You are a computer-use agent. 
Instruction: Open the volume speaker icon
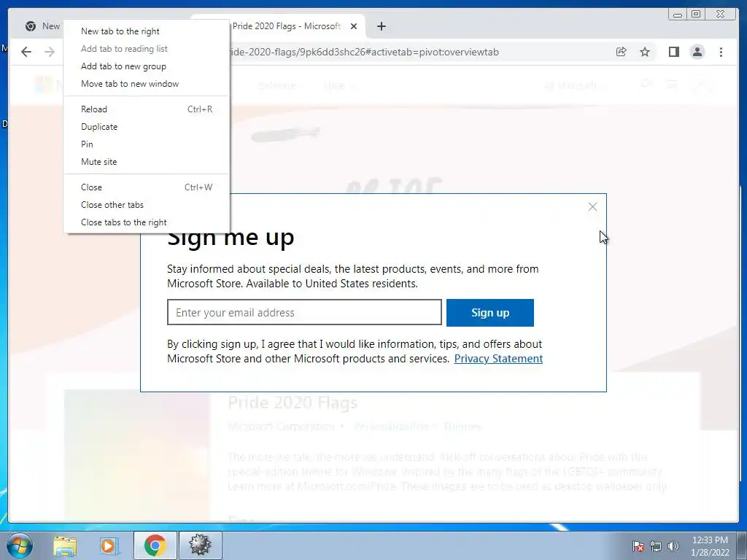coord(673,546)
